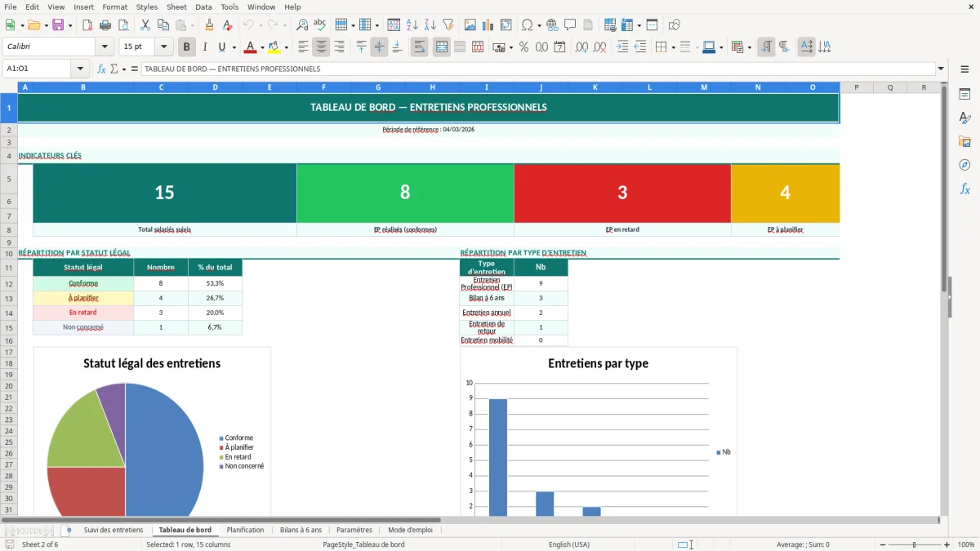Activate Clone Formatting paintbrush

(209, 25)
